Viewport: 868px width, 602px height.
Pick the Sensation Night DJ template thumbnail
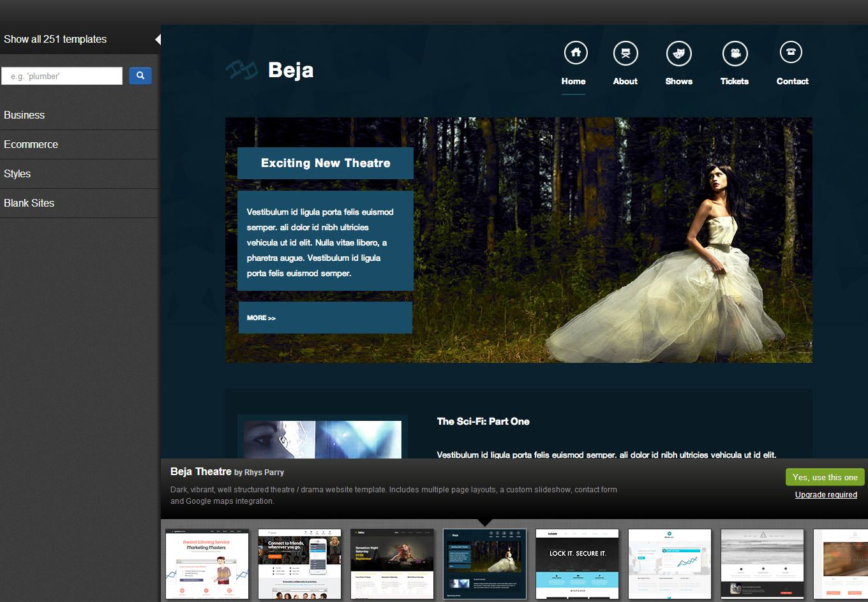point(392,564)
